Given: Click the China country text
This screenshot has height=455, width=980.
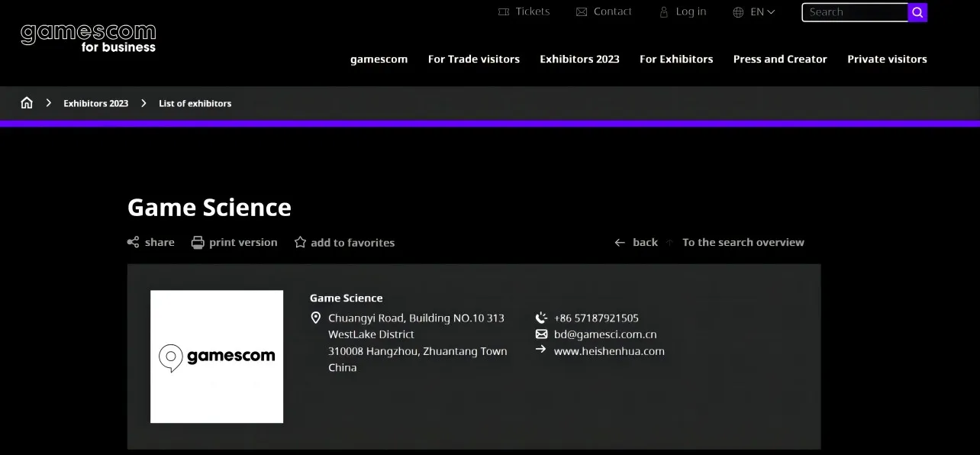Looking at the screenshot, I should point(343,367).
